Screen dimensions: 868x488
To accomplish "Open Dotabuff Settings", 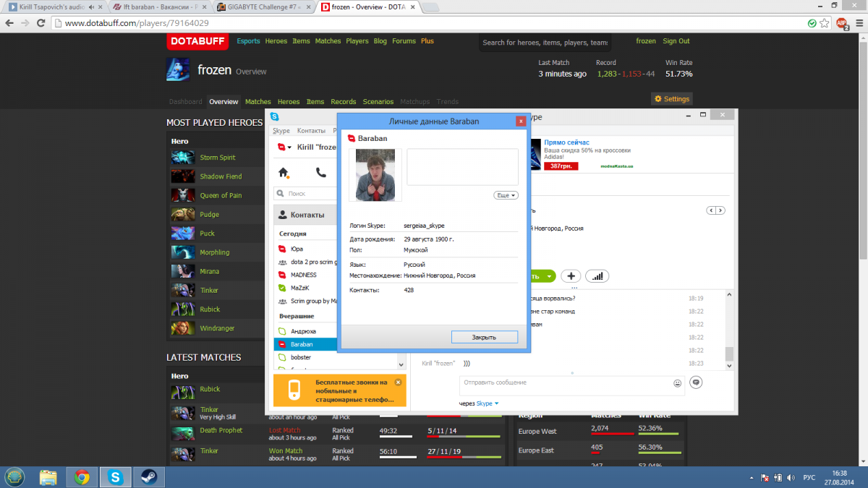I will click(672, 99).
